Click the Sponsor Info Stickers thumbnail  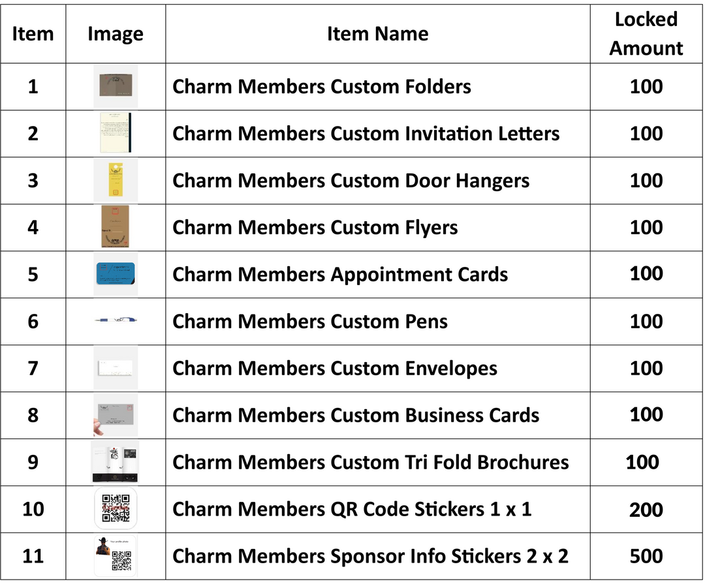point(116,555)
